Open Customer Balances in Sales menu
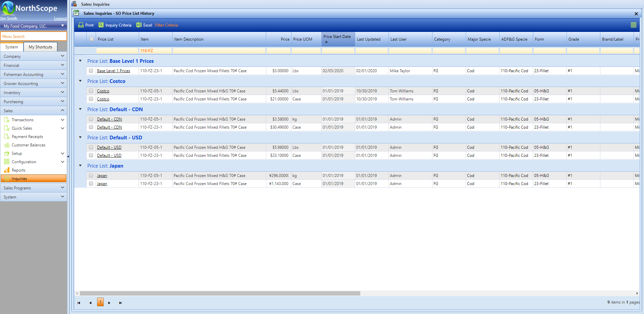 tap(28, 145)
